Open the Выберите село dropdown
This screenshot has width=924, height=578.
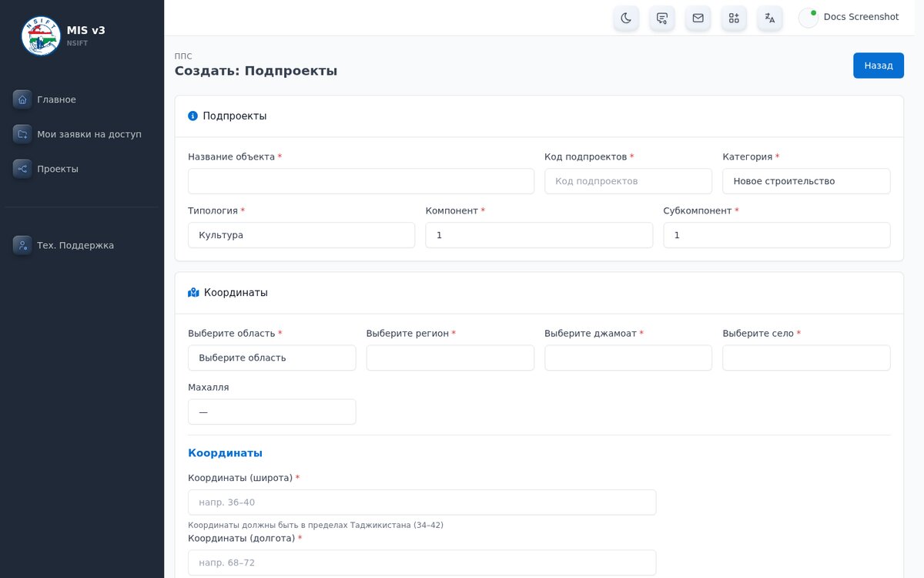point(806,358)
